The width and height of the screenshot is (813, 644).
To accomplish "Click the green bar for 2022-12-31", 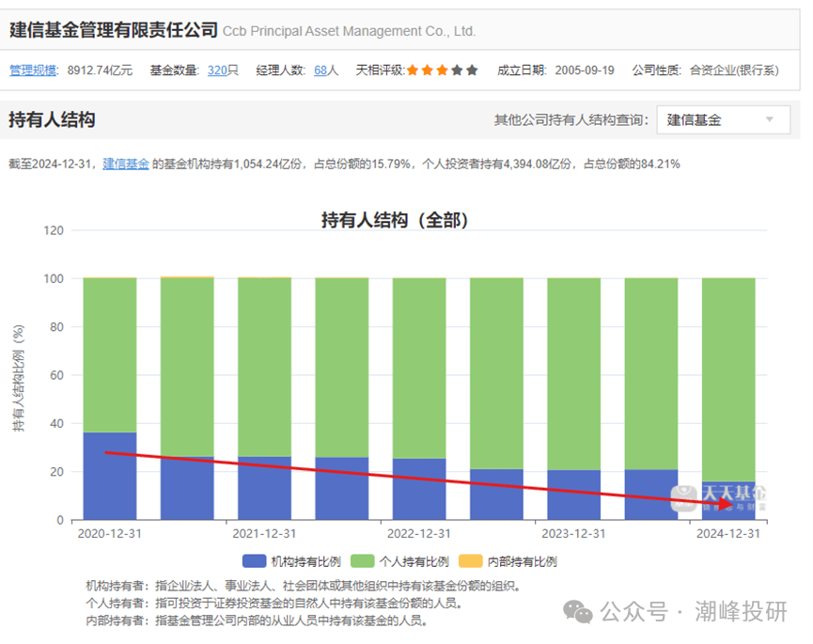I will coord(419,369).
